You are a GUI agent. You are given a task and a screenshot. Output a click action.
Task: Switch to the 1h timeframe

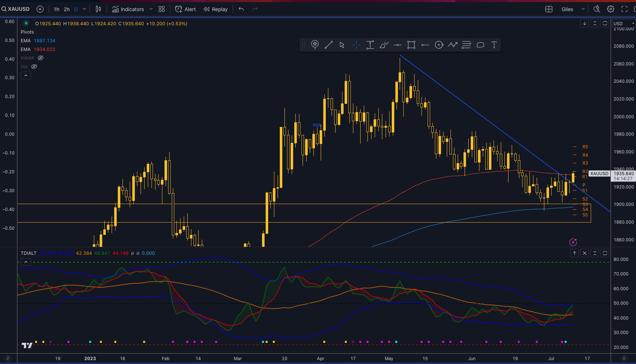pyautogui.click(x=56, y=9)
